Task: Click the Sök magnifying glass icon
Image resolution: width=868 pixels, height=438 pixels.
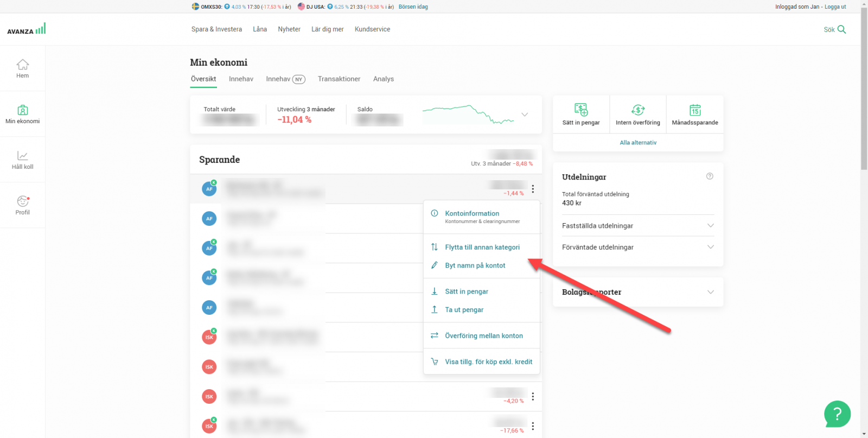Action: click(x=841, y=29)
